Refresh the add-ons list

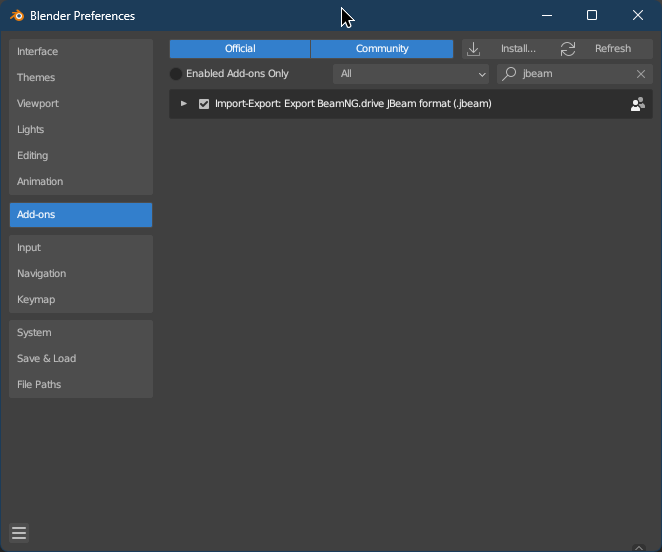pyautogui.click(x=605, y=49)
